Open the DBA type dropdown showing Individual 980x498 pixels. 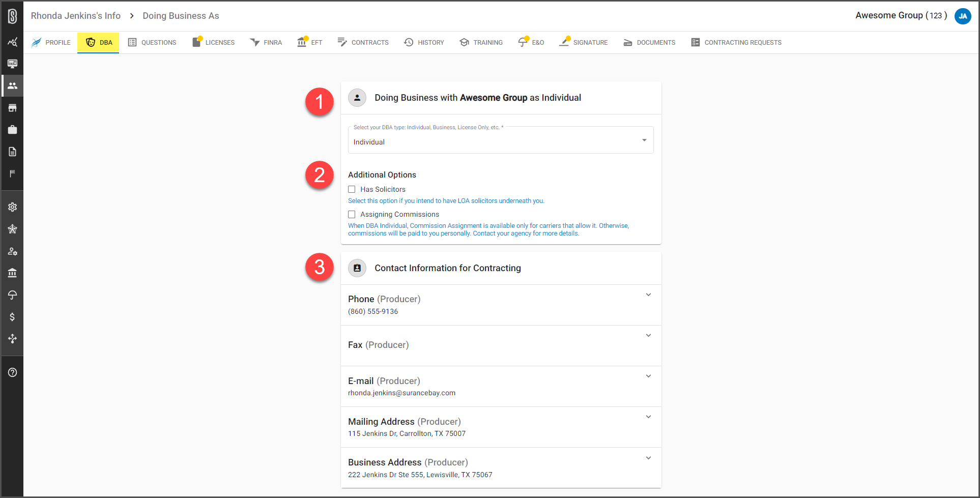pos(501,140)
